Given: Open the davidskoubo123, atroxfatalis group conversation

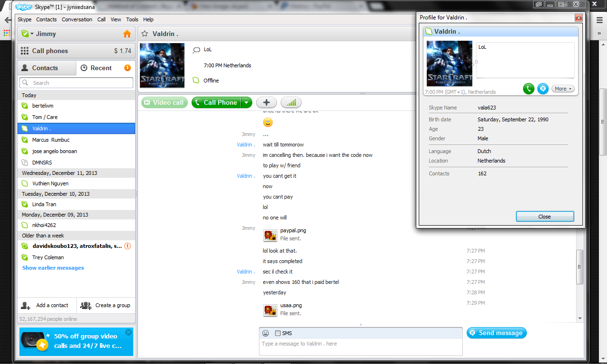Looking at the screenshot, I should pos(76,246).
